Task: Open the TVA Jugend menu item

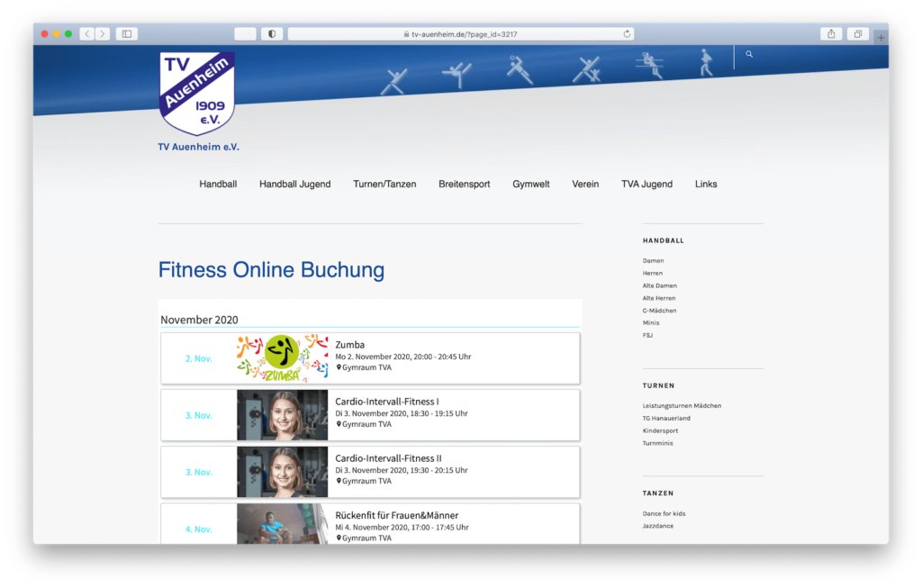Action: (646, 184)
